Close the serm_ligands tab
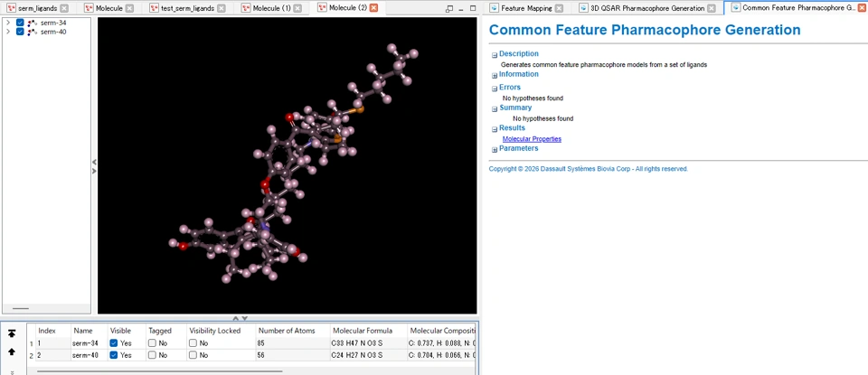 [64, 8]
